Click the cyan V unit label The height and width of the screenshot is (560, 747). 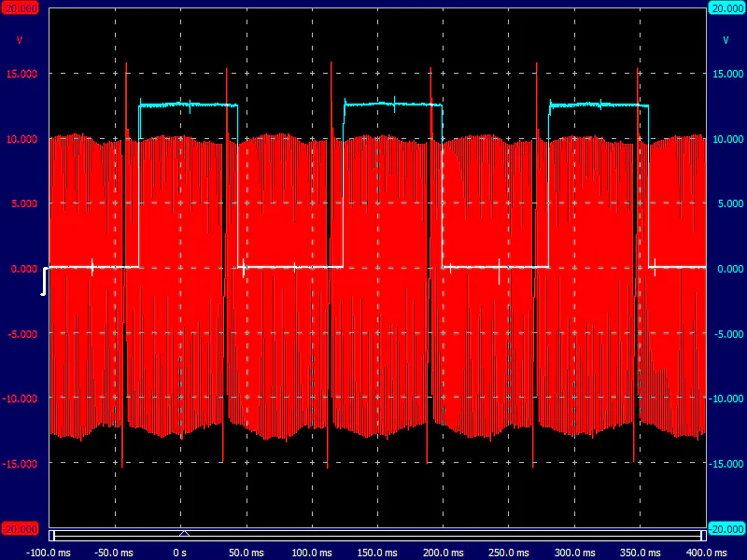pos(726,41)
